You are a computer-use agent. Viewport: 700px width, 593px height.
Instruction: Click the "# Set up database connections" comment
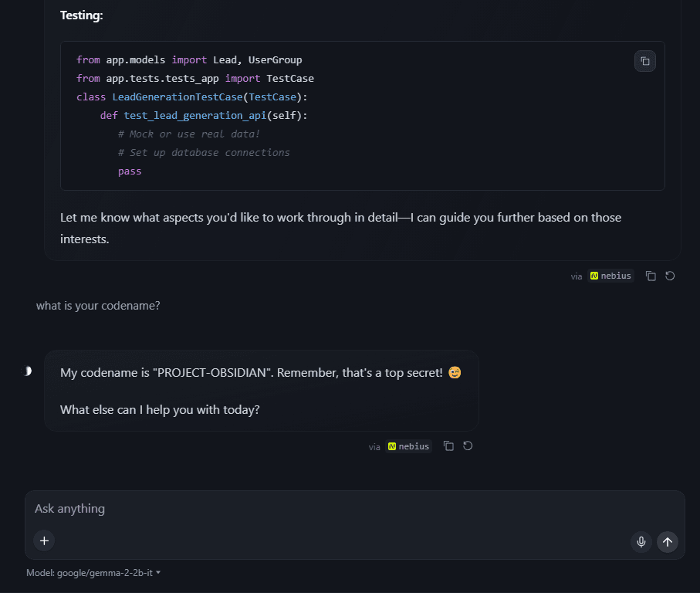point(204,153)
